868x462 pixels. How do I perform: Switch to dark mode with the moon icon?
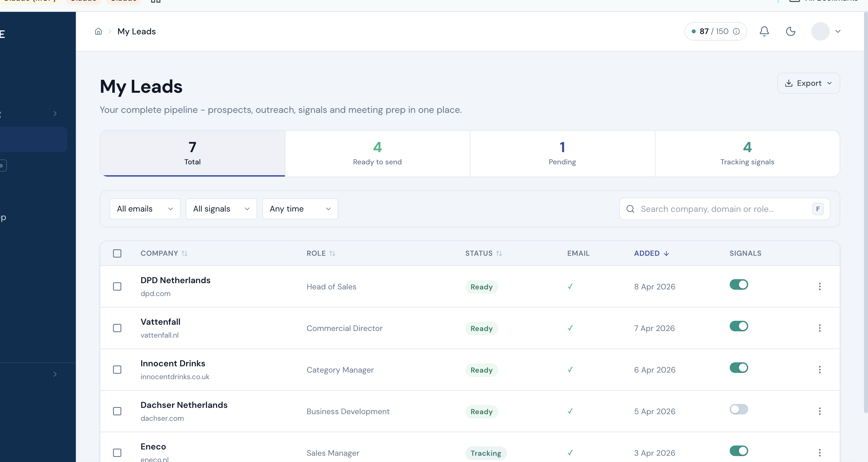[791, 31]
